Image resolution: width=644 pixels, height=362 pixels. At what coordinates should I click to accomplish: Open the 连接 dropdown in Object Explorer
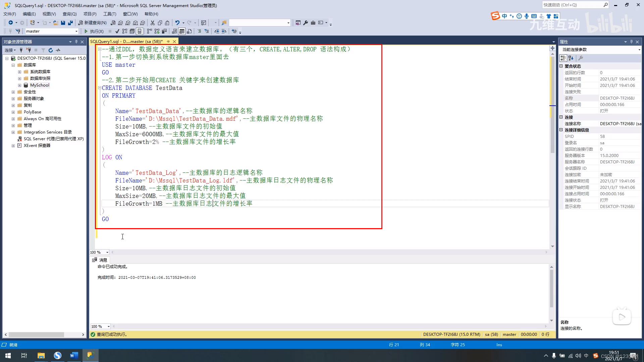(x=10, y=50)
